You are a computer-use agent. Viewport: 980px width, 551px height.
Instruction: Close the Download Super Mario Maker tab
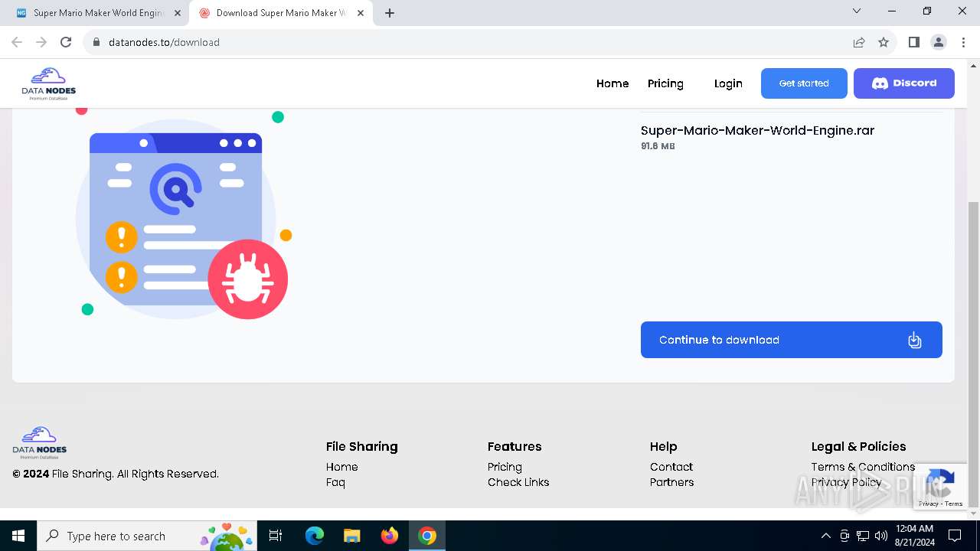(x=361, y=13)
